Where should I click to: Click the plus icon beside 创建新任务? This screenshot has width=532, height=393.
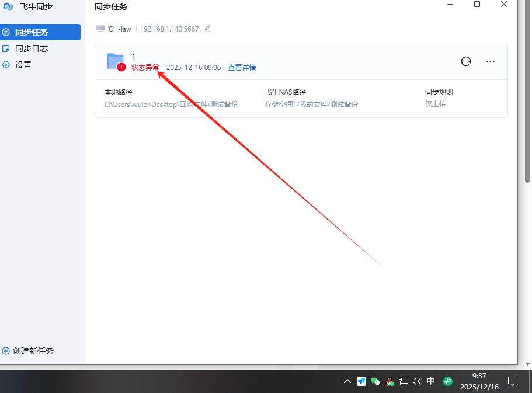(7, 351)
